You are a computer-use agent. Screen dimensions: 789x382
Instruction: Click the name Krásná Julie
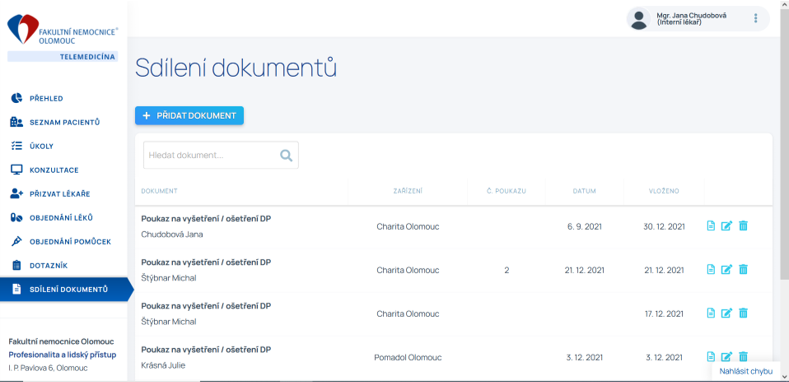[x=163, y=365]
